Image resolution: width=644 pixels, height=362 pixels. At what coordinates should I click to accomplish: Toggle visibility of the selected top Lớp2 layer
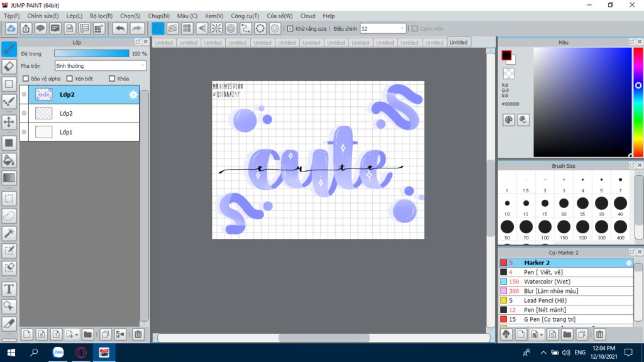25,94
